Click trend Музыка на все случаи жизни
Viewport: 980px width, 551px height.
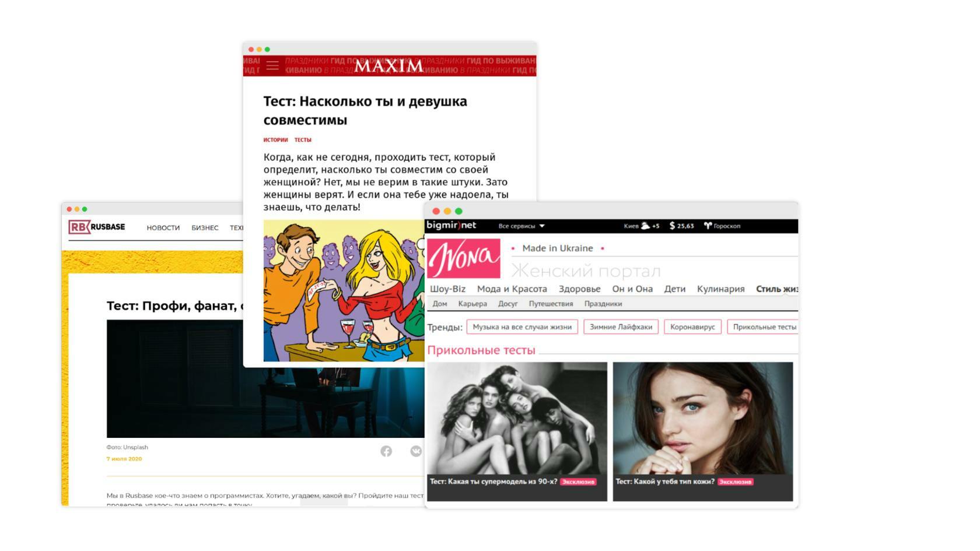522,327
